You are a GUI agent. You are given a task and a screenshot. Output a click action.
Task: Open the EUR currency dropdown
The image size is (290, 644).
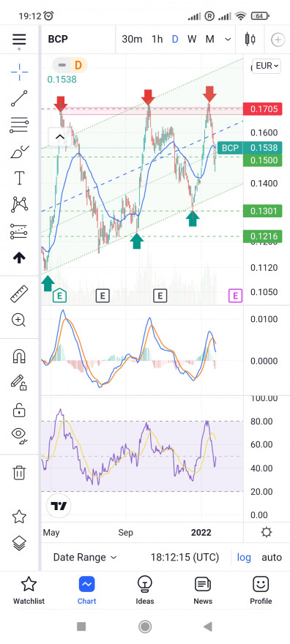pos(267,66)
